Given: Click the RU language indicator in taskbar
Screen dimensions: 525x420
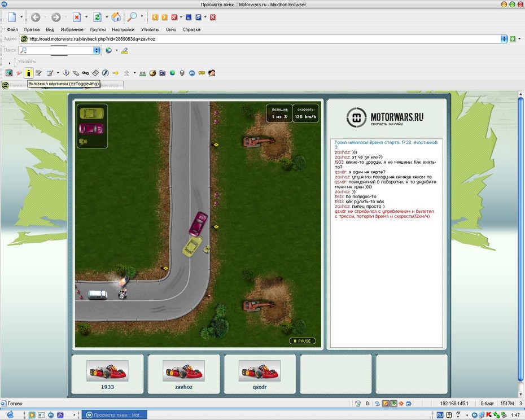Looking at the screenshot, I should coord(440,415).
